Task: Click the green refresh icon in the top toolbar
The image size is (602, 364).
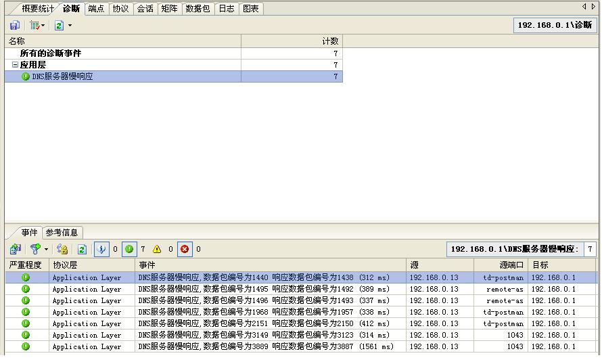Action: pos(59,25)
